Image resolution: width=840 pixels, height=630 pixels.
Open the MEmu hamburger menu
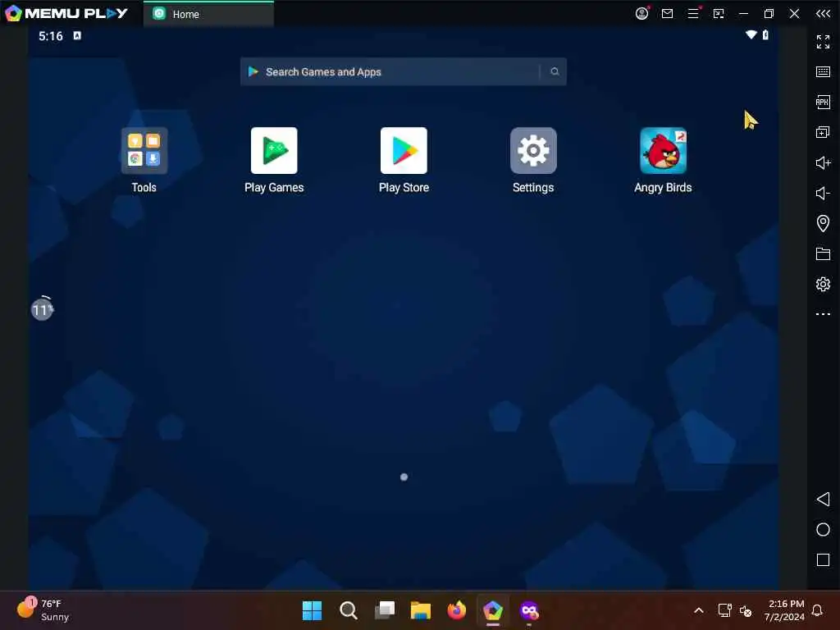click(x=693, y=13)
